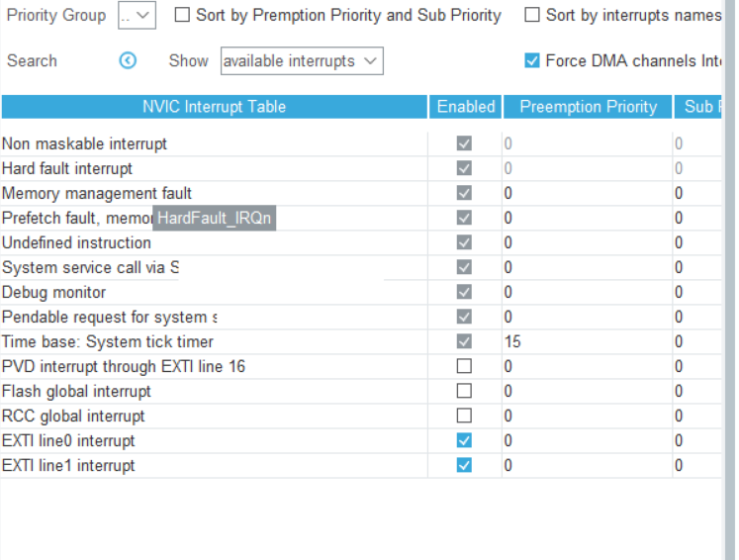Disable EXTI line0 interrupt checkbox
Image resolution: width=739 pixels, height=560 pixels.
(464, 441)
